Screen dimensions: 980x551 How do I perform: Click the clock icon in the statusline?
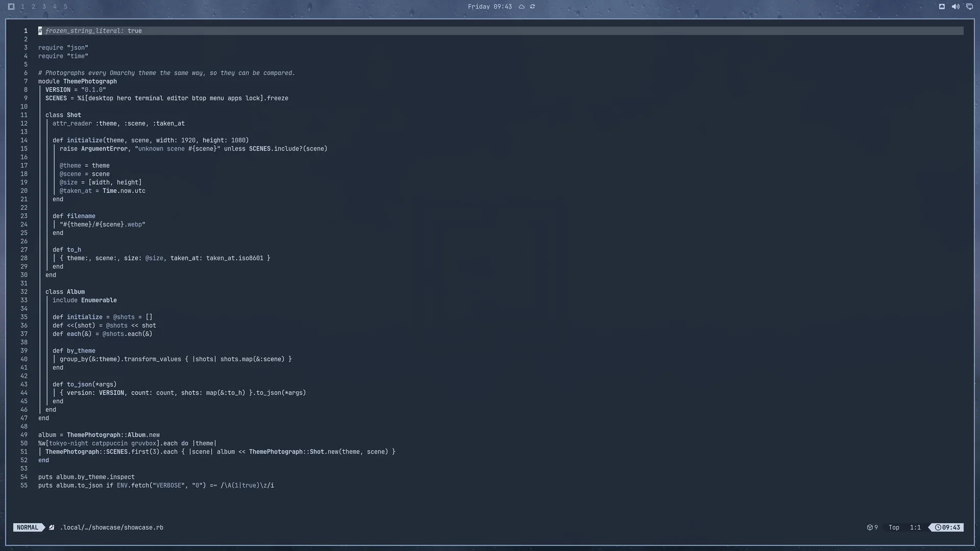[x=938, y=528]
